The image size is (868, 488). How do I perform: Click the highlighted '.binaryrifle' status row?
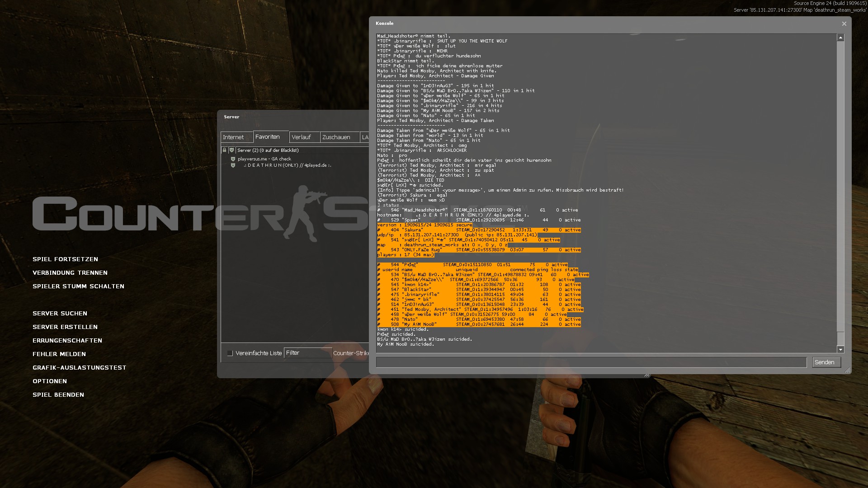coord(479,295)
